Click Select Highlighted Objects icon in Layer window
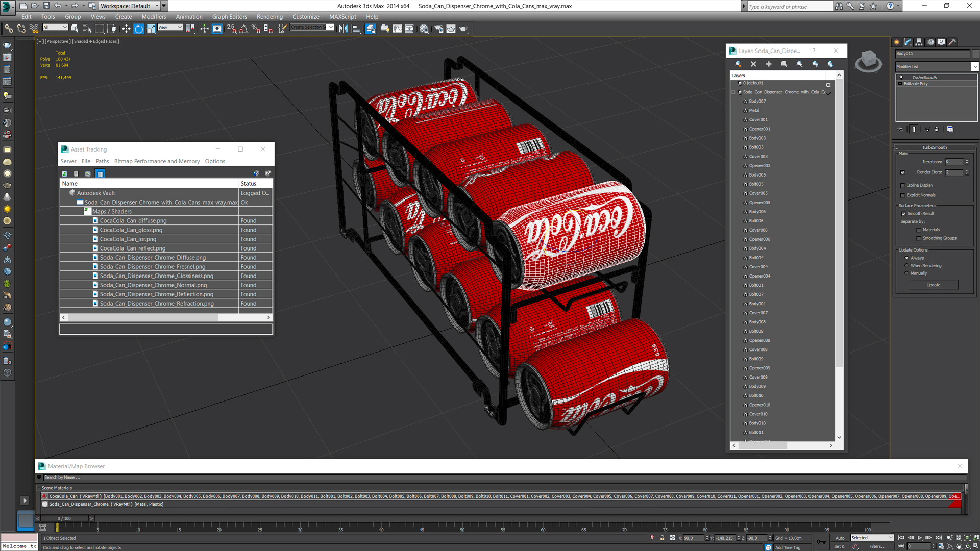Image resolution: width=980 pixels, height=551 pixels. click(784, 64)
